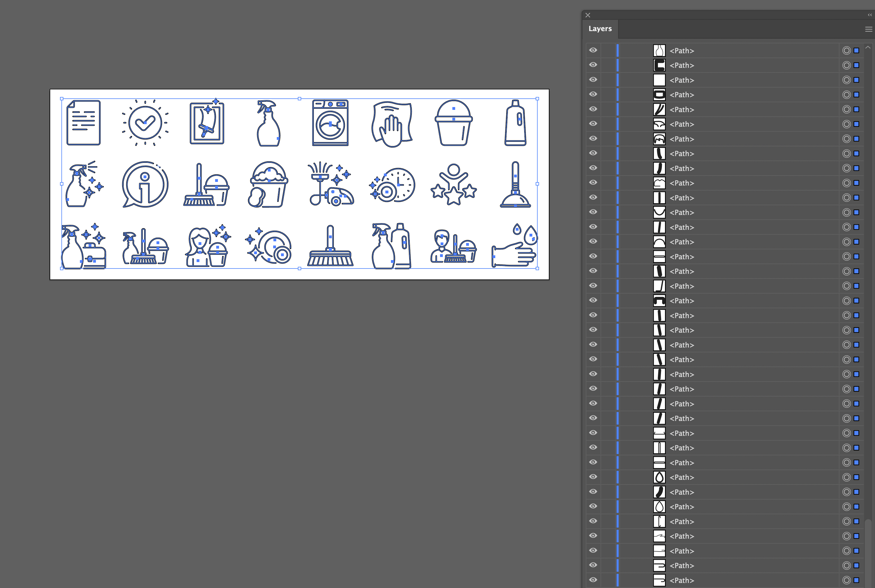The width and height of the screenshot is (875, 588).
Task: Click the curved wave Path thumbnail
Action: point(659,124)
